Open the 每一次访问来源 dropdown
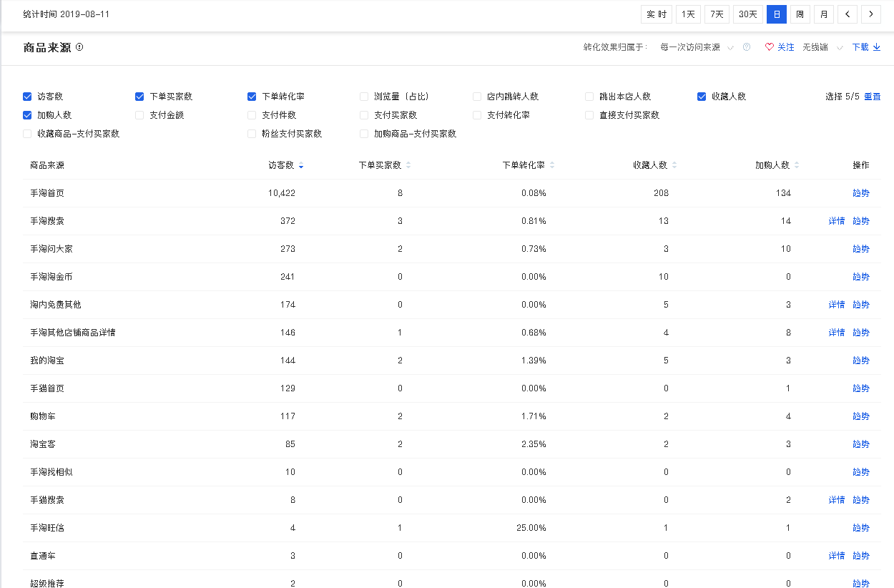894x588 pixels. click(x=696, y=47)
